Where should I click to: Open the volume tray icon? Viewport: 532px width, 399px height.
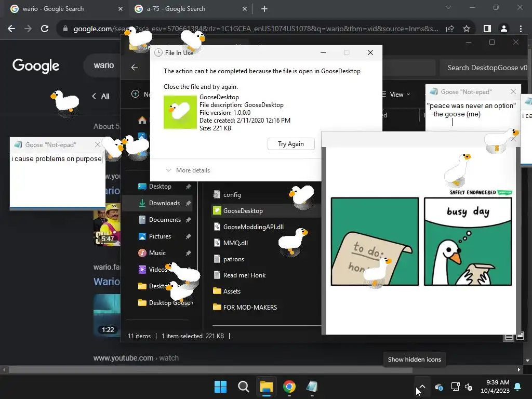(x=469, y=387)
